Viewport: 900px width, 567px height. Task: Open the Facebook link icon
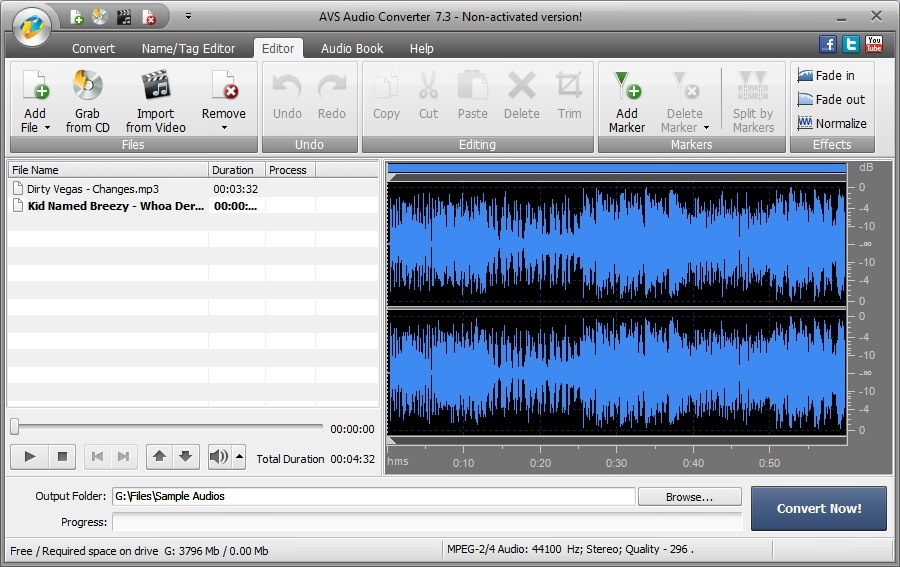(828, 44)
